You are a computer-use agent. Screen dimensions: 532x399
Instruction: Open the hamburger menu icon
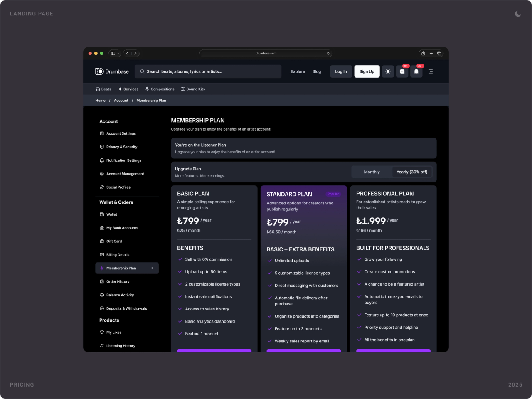(x=431, y=71)
